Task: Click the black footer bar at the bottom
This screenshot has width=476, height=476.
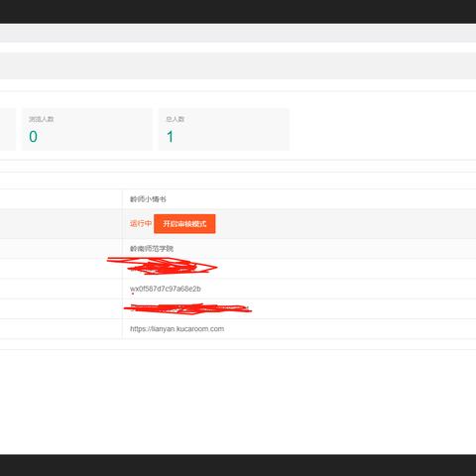Action: 238,465
